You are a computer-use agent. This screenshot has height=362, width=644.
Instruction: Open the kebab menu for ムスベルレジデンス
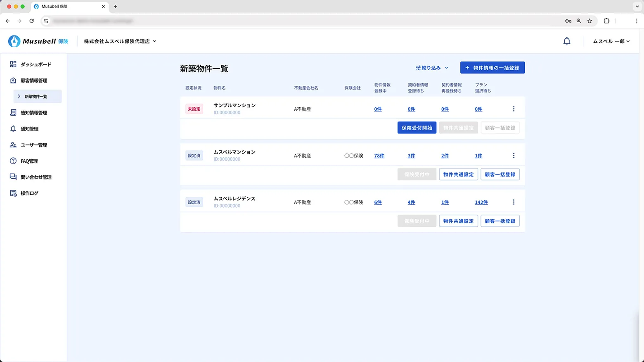pyautogui.click(x=514, y=202)
